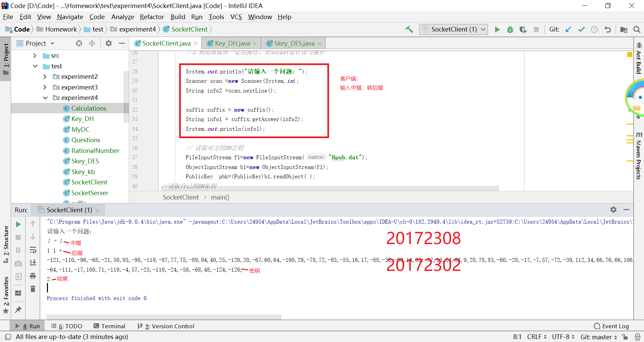Screen dimensions: 644x342
Task: Collapse experiment4 folder
Action: tap(45, 98)
